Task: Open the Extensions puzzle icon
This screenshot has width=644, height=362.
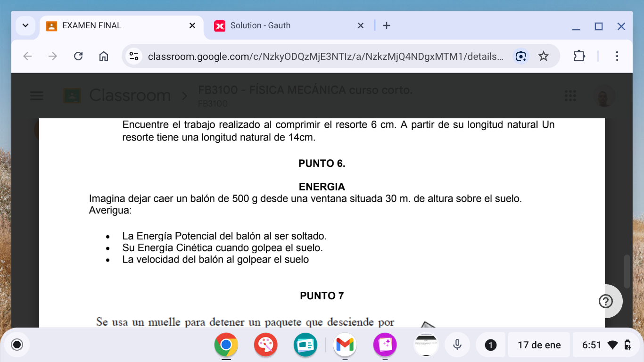Action: click(579, 57)
